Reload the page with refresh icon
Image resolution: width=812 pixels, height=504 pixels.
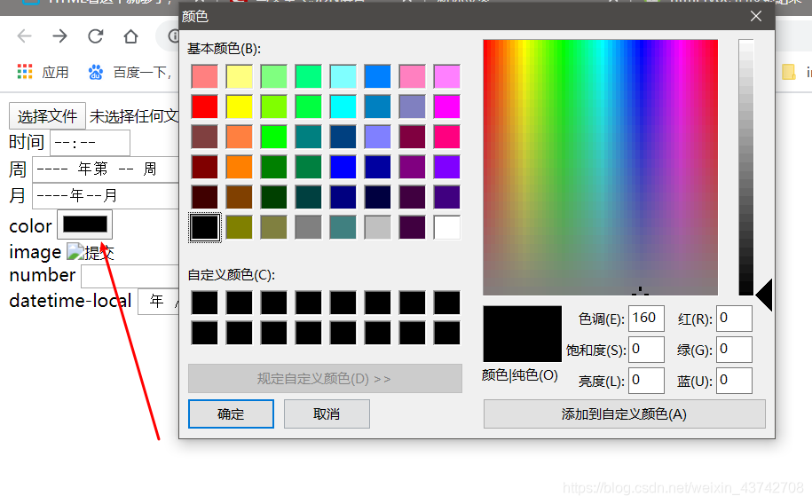95,36
